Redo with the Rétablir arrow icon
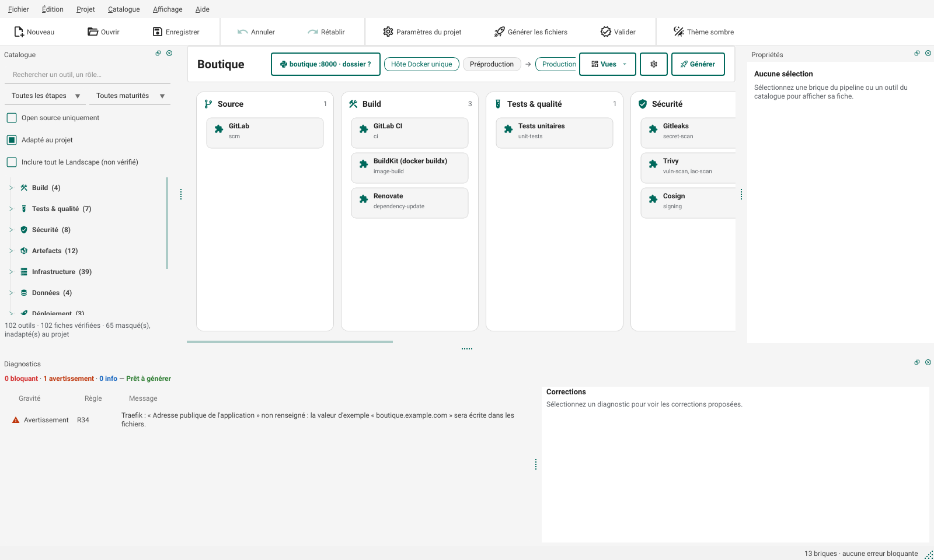Viewport: 934px width, 560px height. pos(313,32)
